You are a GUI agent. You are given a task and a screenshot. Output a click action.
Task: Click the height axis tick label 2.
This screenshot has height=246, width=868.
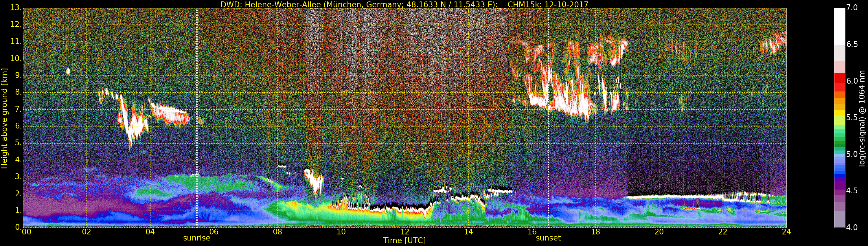click(18, 193)
